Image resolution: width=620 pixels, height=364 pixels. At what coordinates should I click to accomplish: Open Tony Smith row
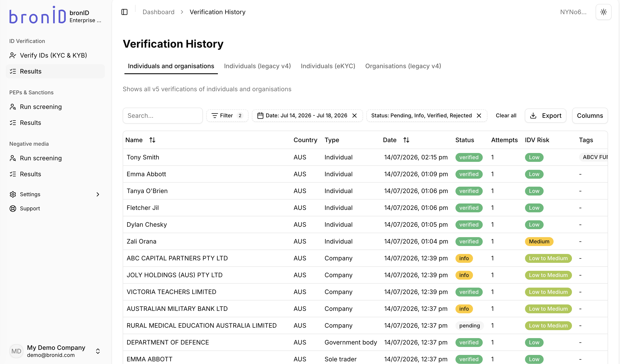pos(365,157)
